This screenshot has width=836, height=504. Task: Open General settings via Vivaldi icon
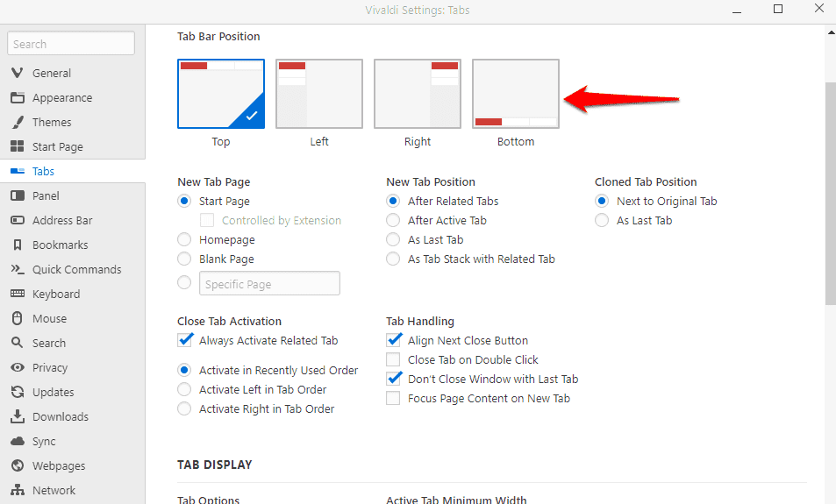click(17, 73)
